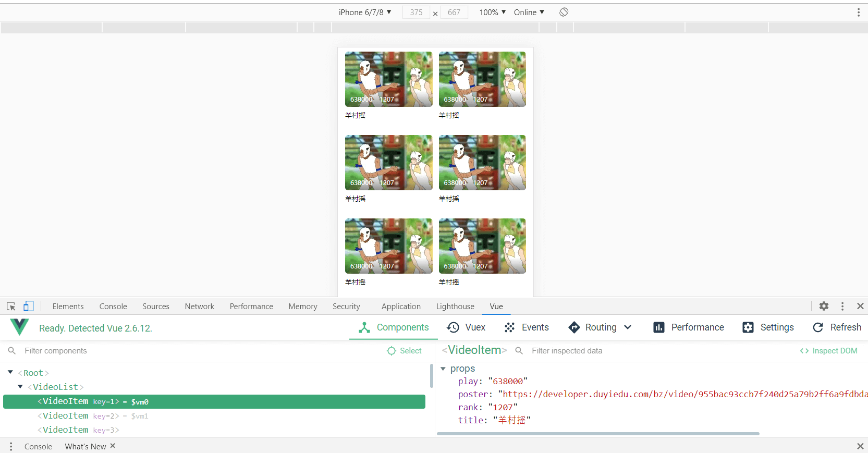This screenshot has height=453, width=868.
Task: Open the What's New drawer tab
Action: click(x=85, y=447)
